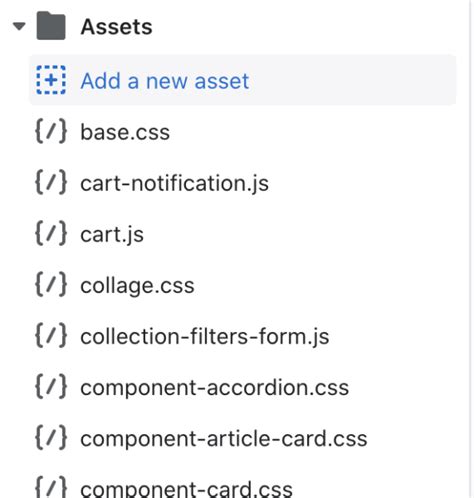Select the Assets folder label
The image size is (474, 498).
point(116,27)
